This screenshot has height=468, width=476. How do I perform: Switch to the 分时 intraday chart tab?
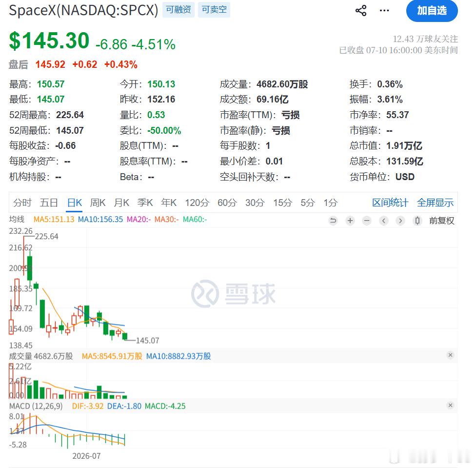click(22, 203)
